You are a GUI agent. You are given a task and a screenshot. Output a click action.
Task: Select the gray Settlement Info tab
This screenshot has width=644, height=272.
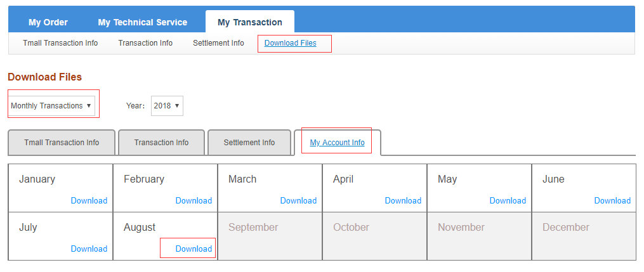click(x=249, y=143)
